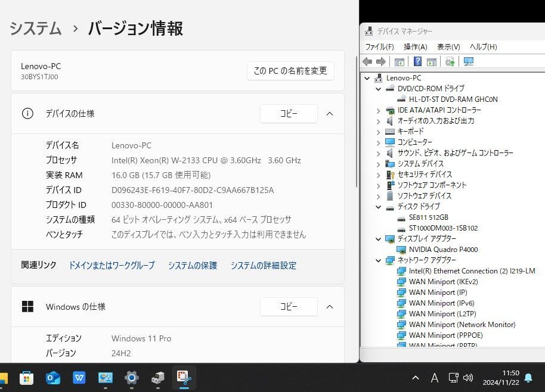This screenshot has height=392, width=545.
Task: Expand the システム デバイス tree node
Action: [x=378, y=164]
